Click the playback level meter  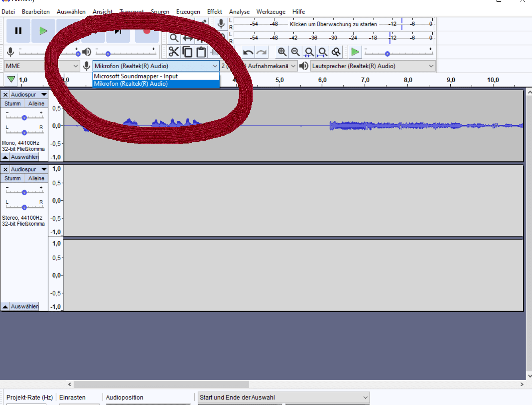coord(334,38)
